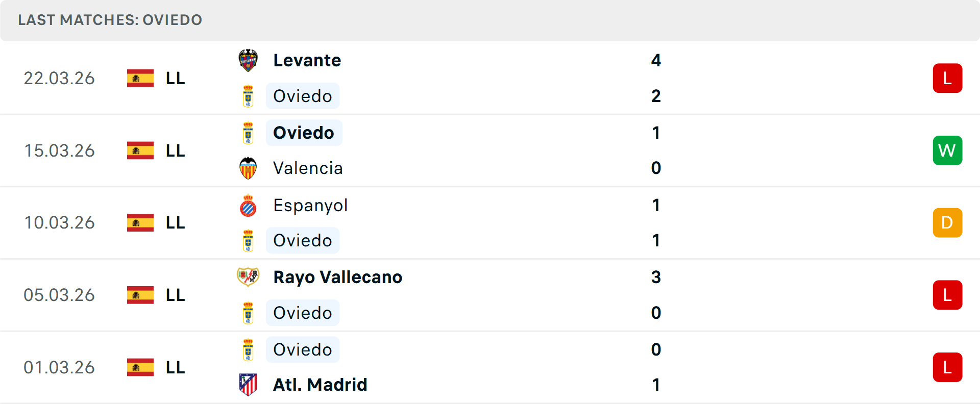Click the orange D result badge
This screenshot has width=980, height=404.
[947, 223]
